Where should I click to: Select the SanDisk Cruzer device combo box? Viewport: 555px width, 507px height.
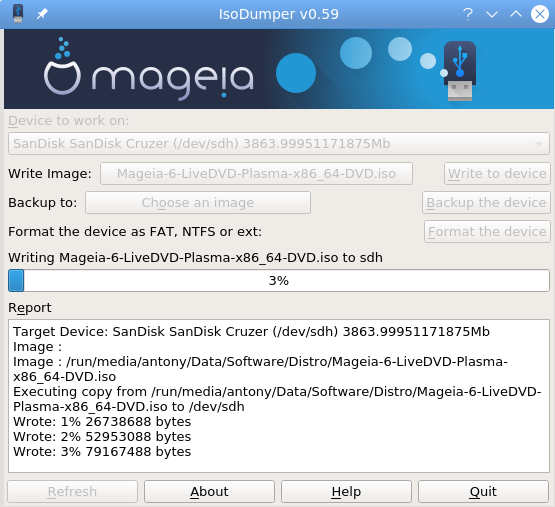(279, 144)
